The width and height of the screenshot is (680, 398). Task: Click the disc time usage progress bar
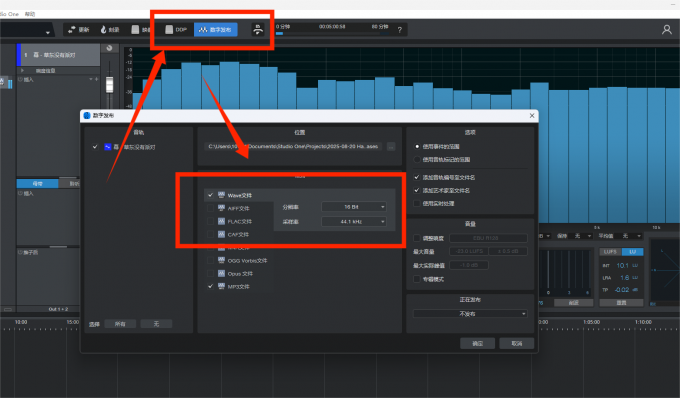click(331, 33)
